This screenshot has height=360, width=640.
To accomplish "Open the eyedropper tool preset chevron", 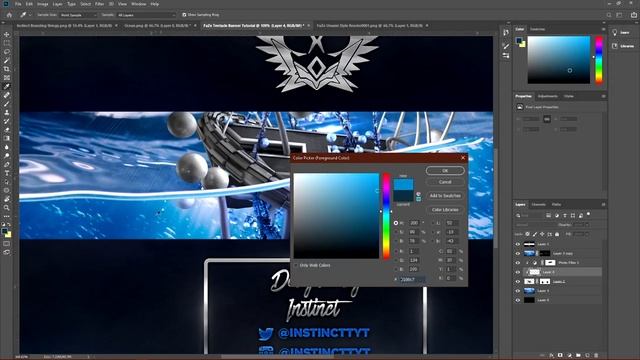I will coord(30,15).
